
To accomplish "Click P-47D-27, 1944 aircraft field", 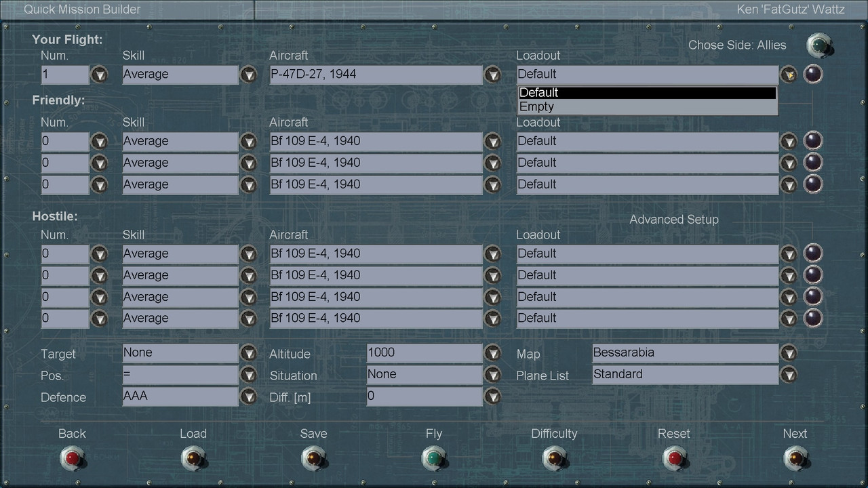I will (376, 75).
